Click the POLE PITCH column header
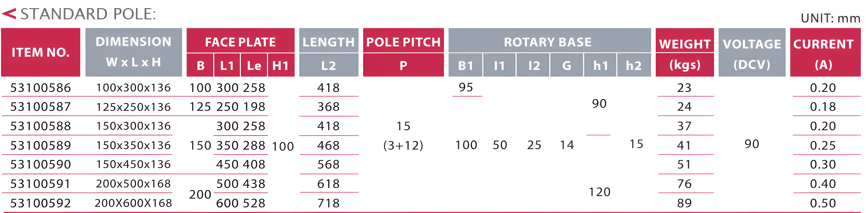This screenshot has height=213, width=868. pyautogui.click(x=403, y=42)
